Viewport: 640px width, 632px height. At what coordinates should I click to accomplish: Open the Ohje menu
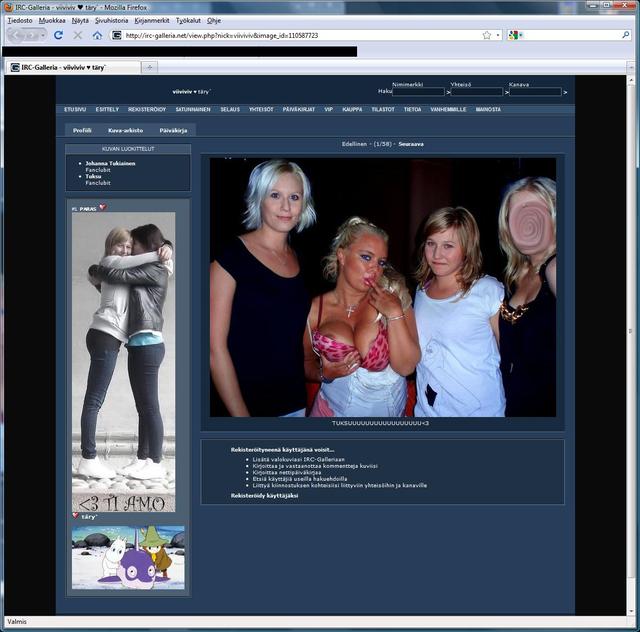[214, 20]
